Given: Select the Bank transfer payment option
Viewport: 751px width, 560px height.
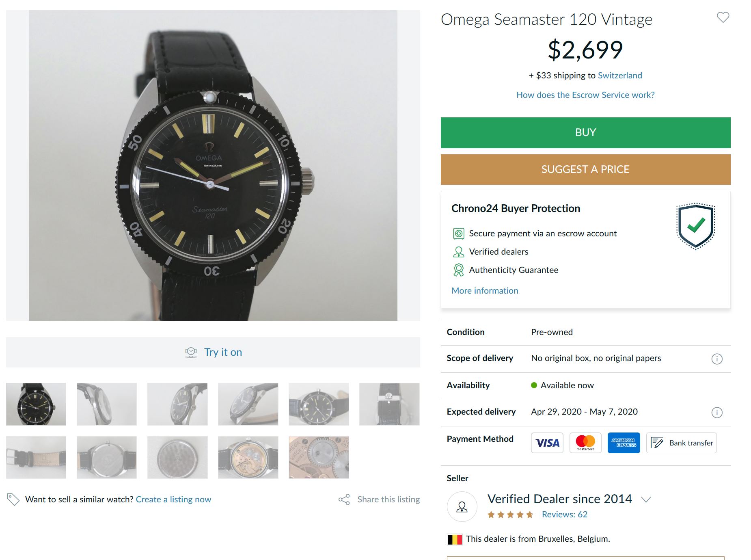Looking at the screenshot, I should point(681,443).
